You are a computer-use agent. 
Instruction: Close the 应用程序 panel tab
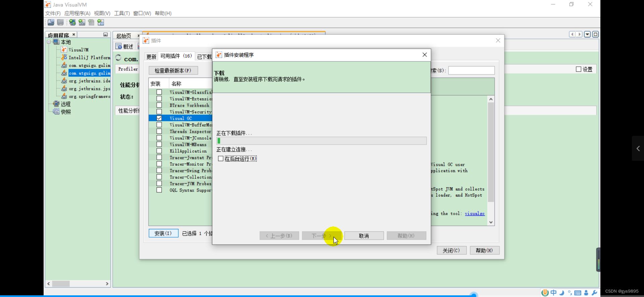pyautogui.click(x=74, y=35)
